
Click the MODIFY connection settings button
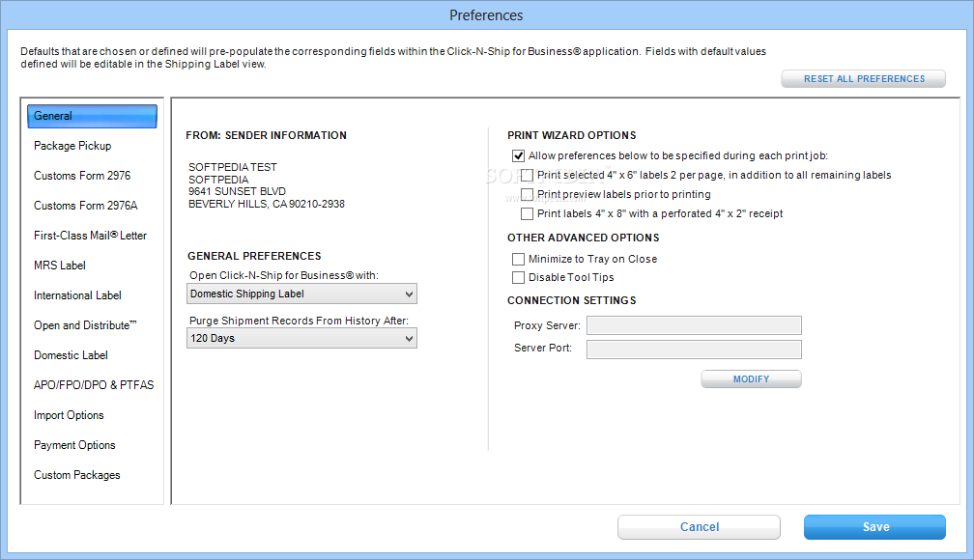[x=751, y=379]
